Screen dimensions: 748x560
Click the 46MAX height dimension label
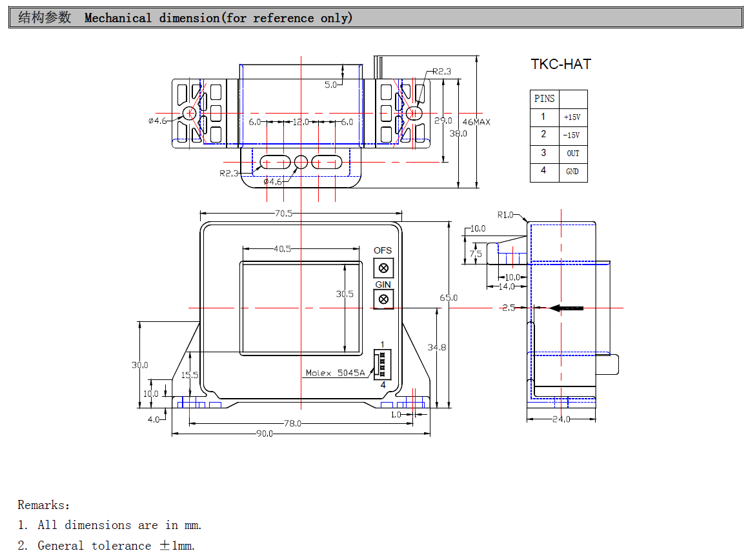coord(476,122)
